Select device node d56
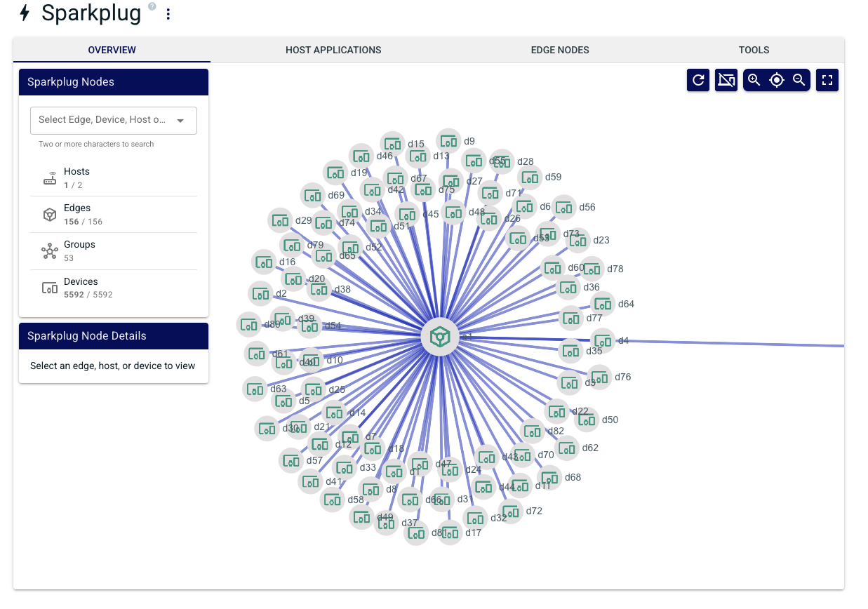The height and width of the screenshot is (609, 868). point(564,208)
